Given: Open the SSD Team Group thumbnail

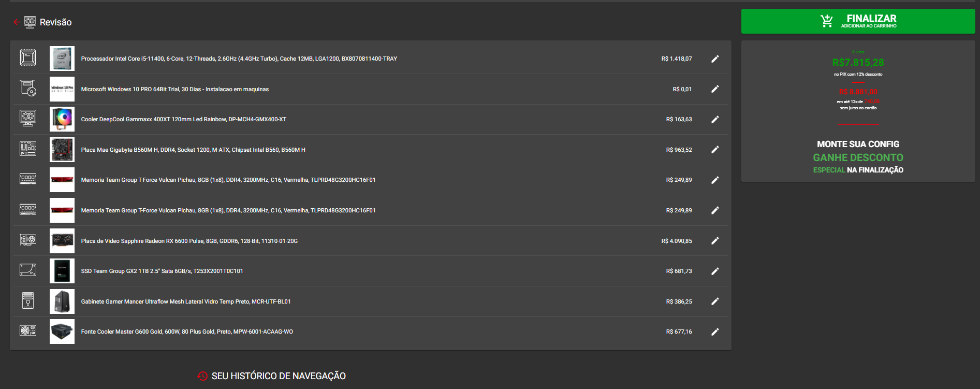Looking at the screenshot, I should [62, 271].
